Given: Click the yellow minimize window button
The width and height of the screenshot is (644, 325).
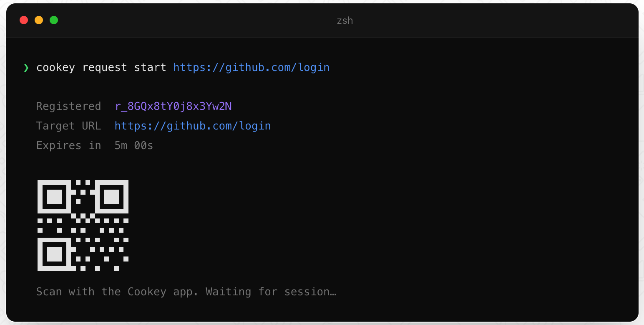Looking at the screenshot, I should coord(39,20).
